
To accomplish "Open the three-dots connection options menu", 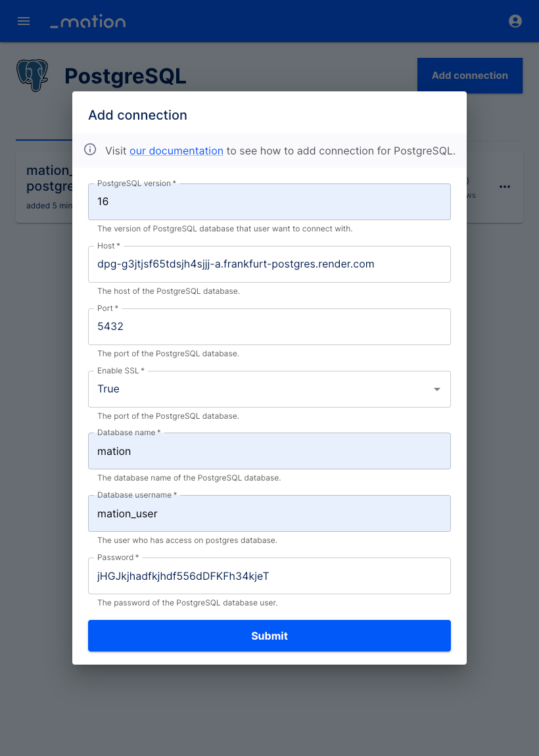I will [504, 187].
